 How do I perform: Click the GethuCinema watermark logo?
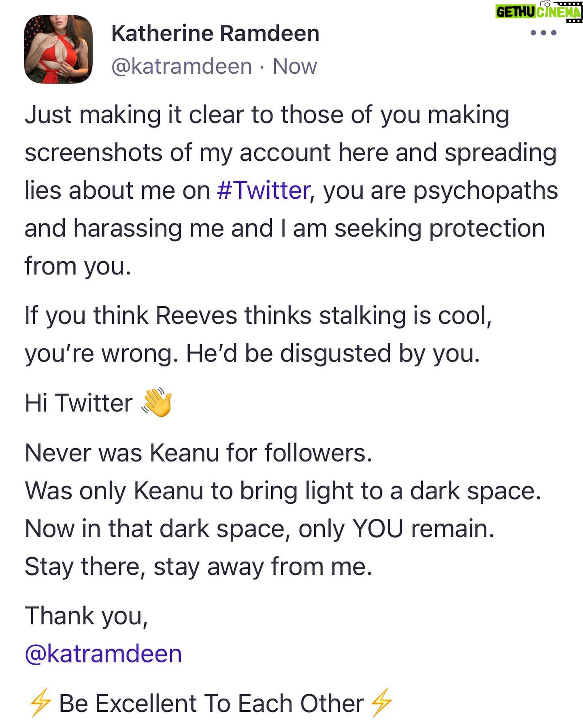(539, 12)
